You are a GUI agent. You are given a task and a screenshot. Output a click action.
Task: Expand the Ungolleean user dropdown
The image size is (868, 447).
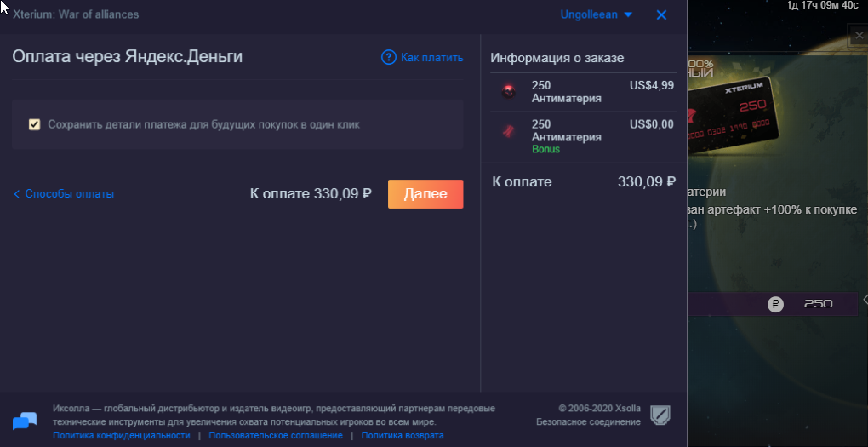point(597,15)
